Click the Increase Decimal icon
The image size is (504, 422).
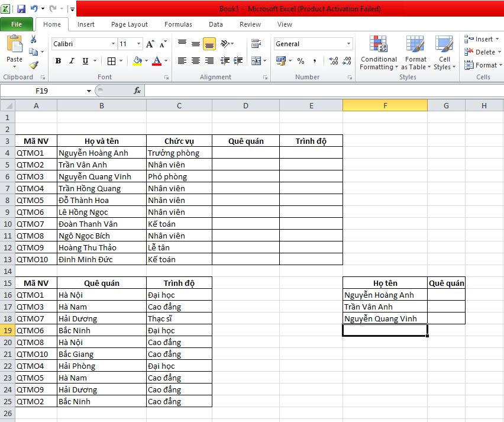[x=333, y=61]
